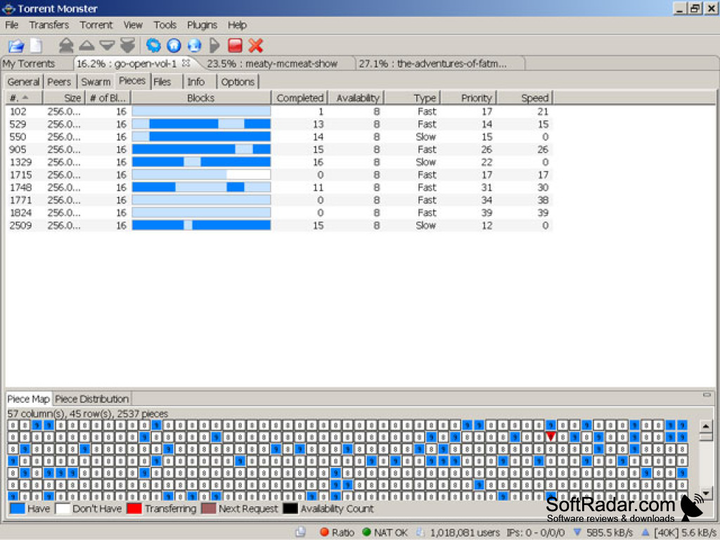Sort by the Priority column header
This screenshot has width=720, height=540.
pos(469,98)
